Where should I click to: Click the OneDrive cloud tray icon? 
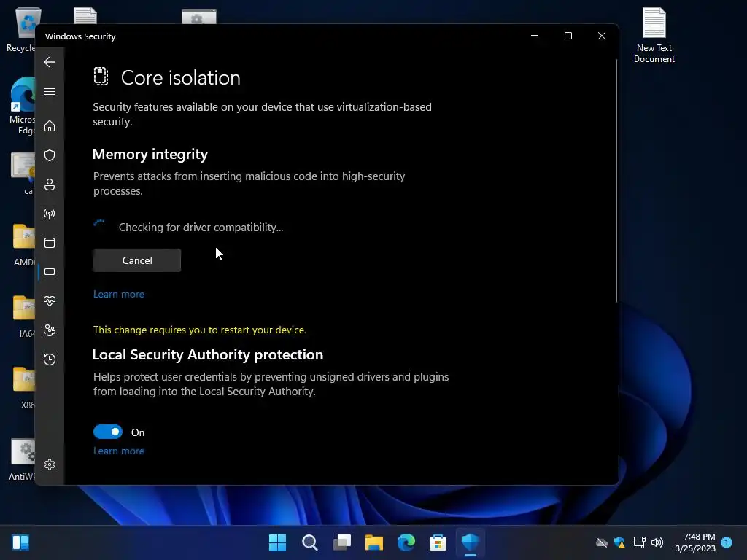pos(602,542)
